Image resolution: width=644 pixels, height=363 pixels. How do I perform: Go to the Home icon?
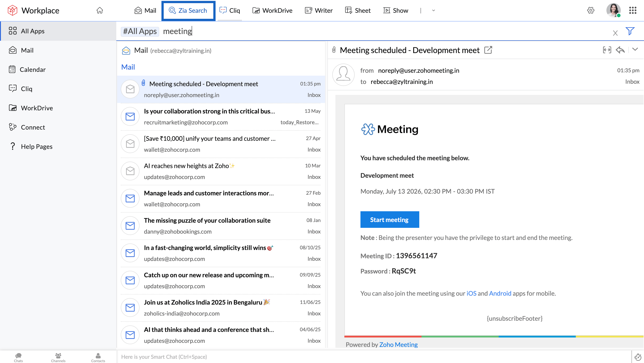click(100, 11)
